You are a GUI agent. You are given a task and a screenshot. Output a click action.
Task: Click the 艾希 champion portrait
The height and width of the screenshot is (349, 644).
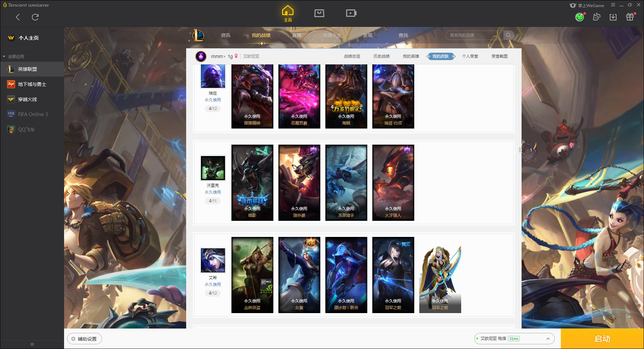tap(213, 260)
